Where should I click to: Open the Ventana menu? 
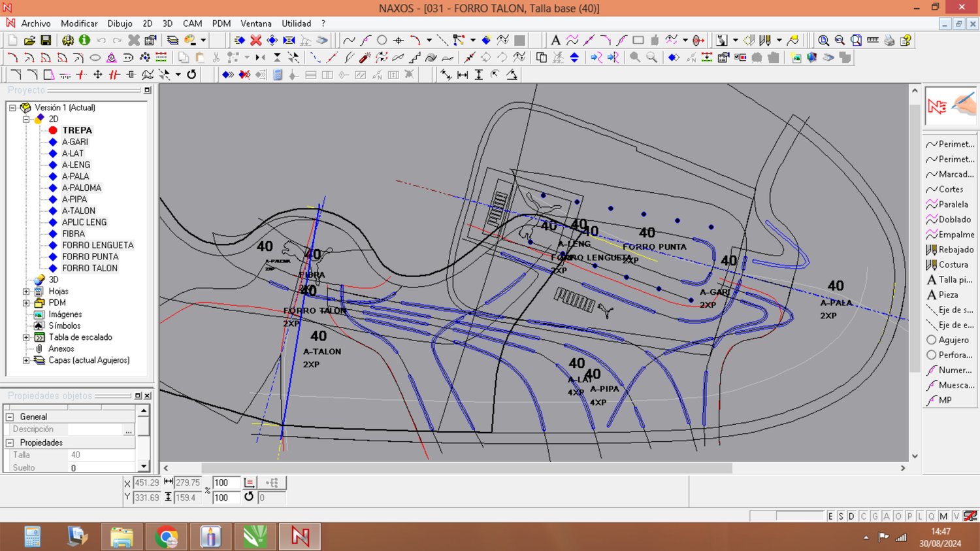255,24
